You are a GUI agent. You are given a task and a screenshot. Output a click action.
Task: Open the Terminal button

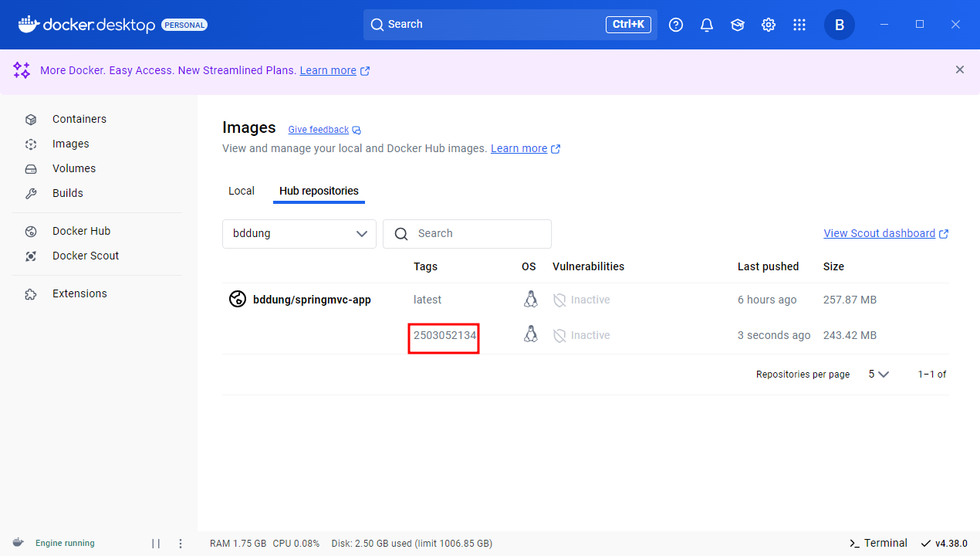point(878,543)
